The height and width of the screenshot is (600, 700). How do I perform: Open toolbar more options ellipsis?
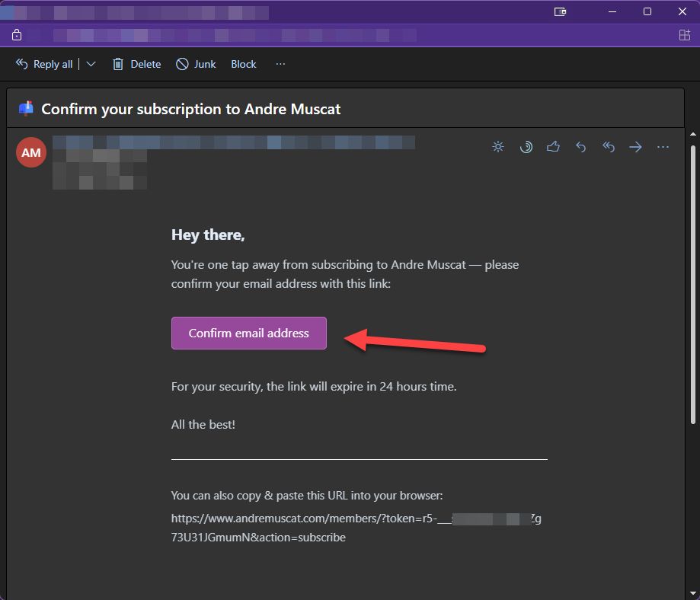[280, 64]
